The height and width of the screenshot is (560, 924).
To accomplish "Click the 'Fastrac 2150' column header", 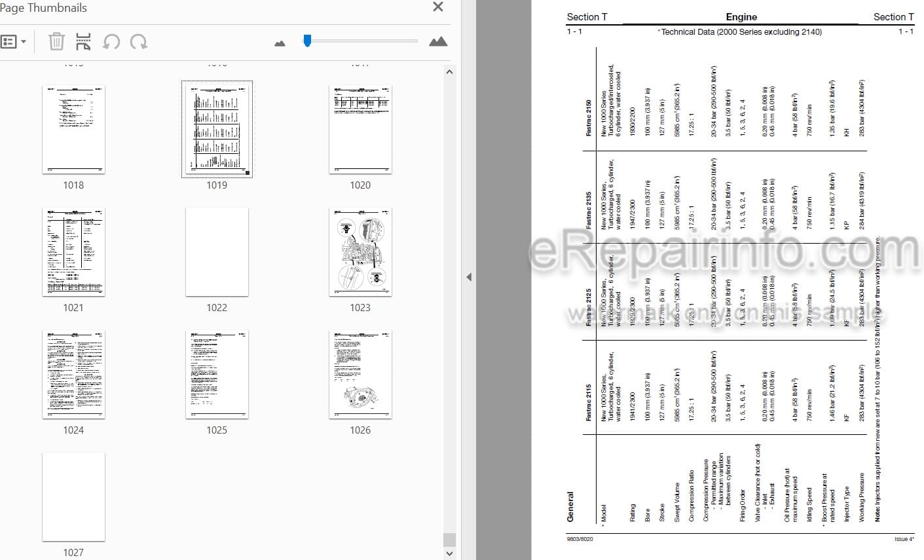I will coord(589,118).
